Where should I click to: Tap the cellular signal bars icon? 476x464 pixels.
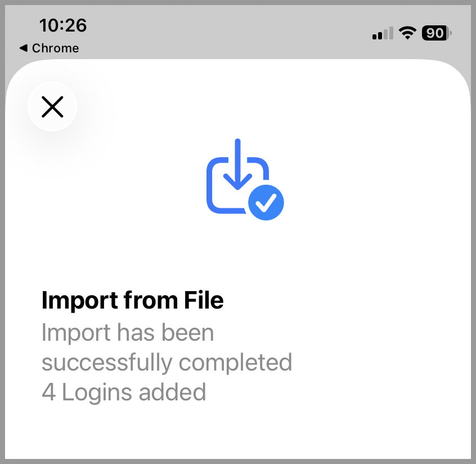(x=383, y=34)
